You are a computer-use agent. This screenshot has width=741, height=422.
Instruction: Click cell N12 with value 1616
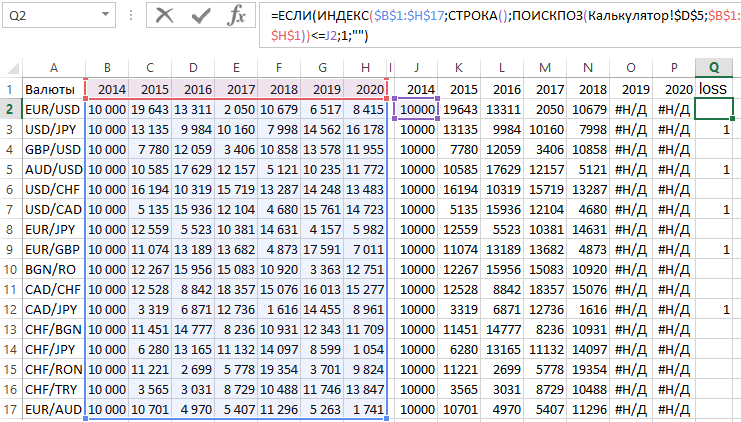(x=588, y=310)
